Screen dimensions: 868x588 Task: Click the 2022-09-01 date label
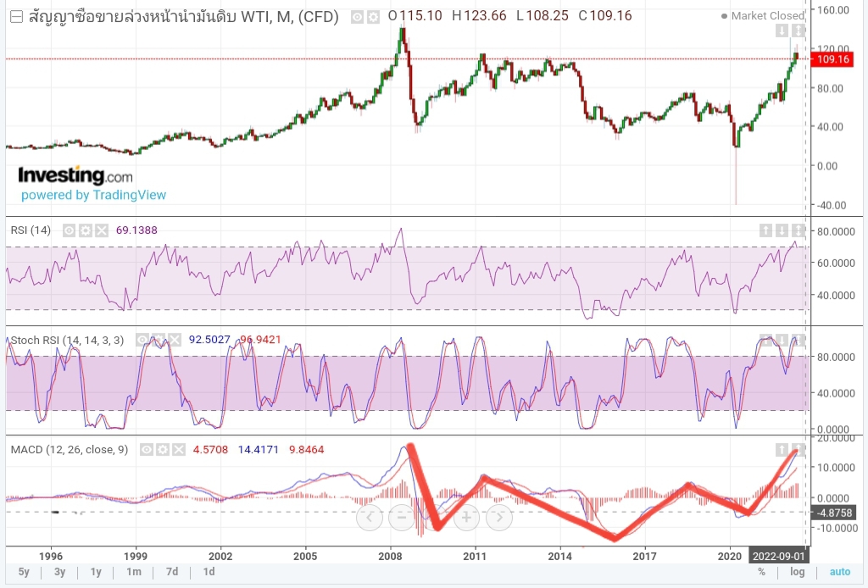(x=778, y=556)
